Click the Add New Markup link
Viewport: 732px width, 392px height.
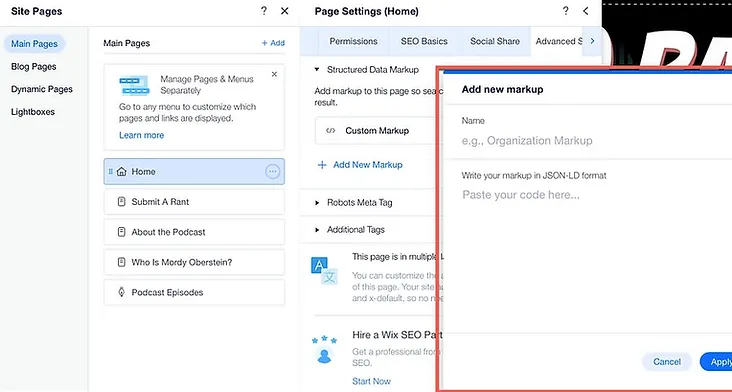pyautogui.click(x=368, y=165)
